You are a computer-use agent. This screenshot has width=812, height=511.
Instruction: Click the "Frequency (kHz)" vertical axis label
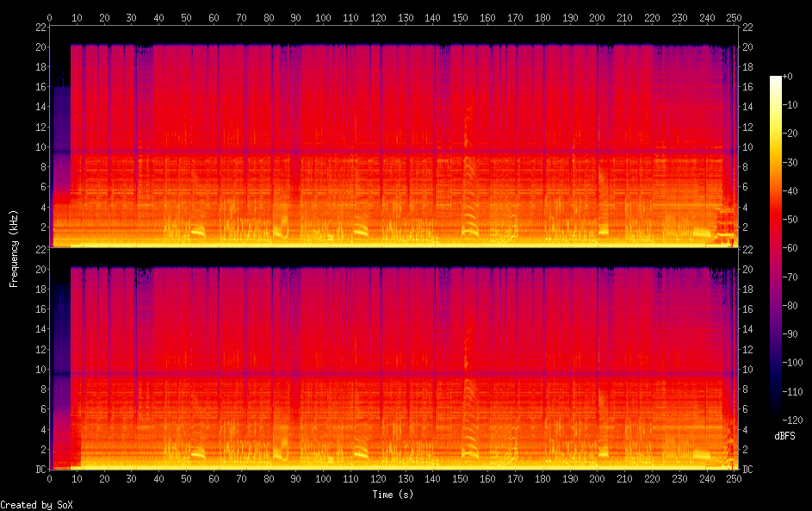point(14,248)
